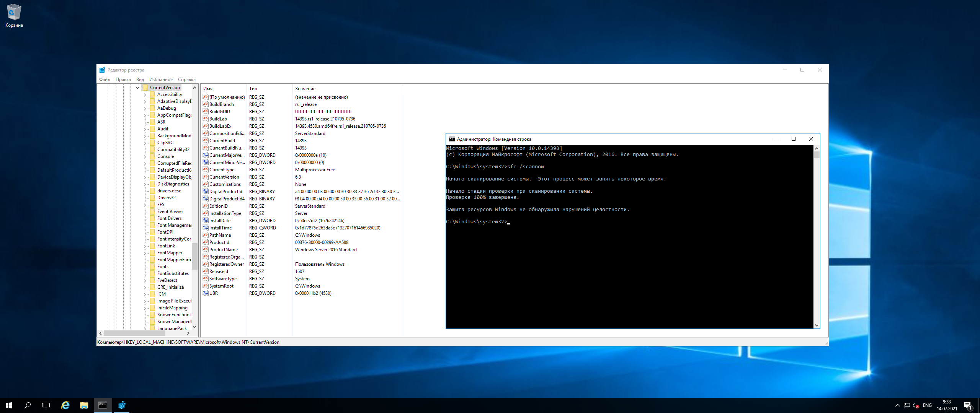
Task: Launch Internet Explorer from taskbar
Action: coord(65,405)
